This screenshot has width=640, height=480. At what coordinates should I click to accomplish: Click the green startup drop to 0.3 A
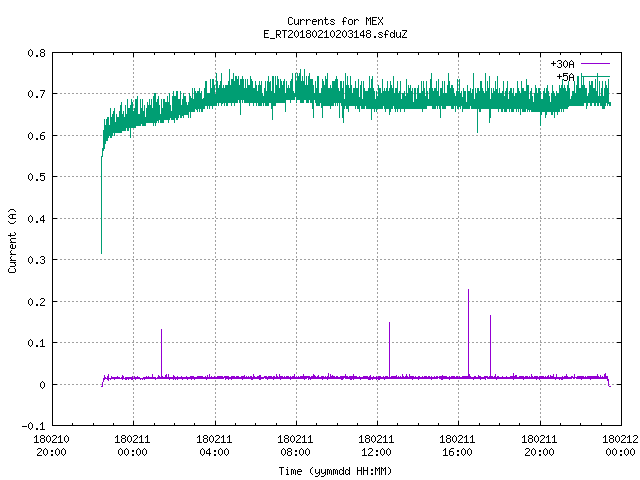(102, 204)
